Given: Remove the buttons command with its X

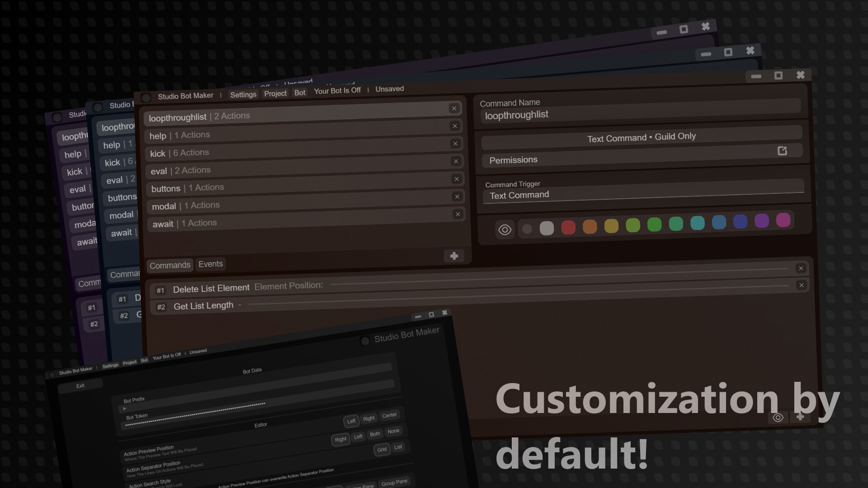Looking at the screenshot, I should [457, 179].
